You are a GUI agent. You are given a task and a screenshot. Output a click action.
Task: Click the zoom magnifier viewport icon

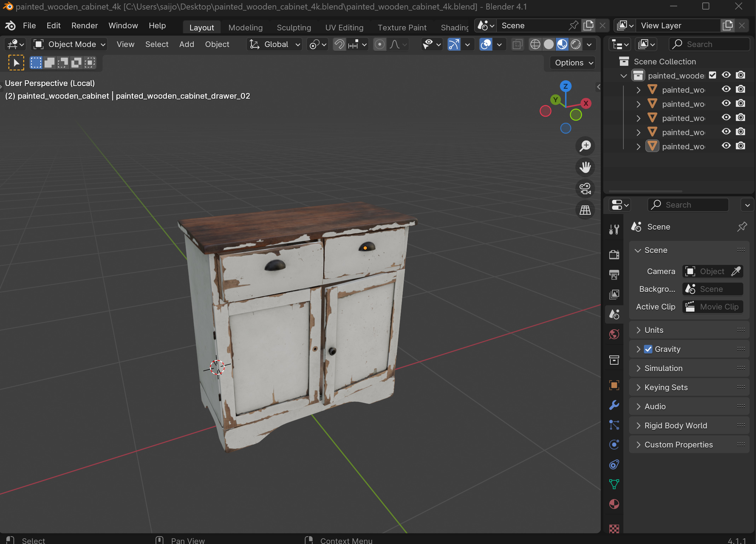[585, 146]
